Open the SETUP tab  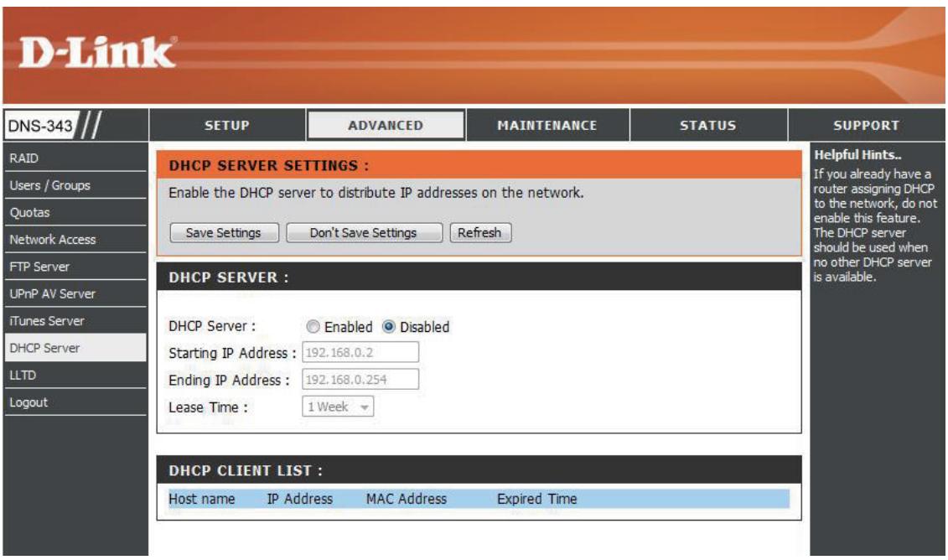226,125
